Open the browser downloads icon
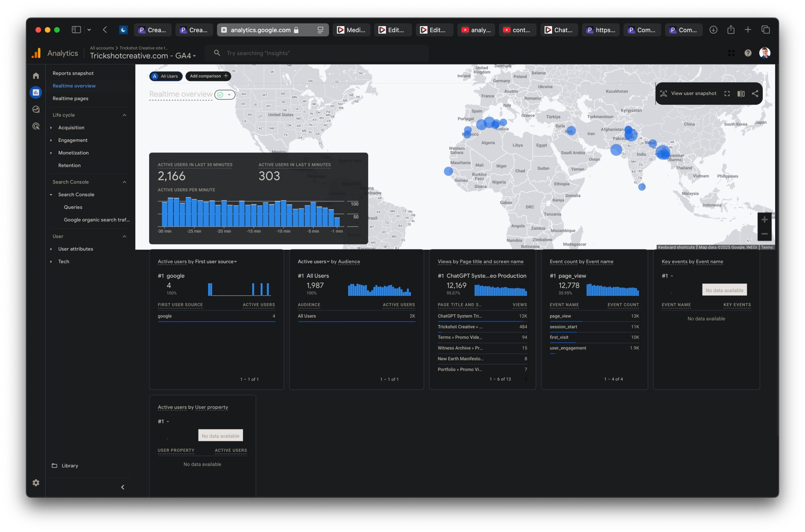 pos(713,30)
